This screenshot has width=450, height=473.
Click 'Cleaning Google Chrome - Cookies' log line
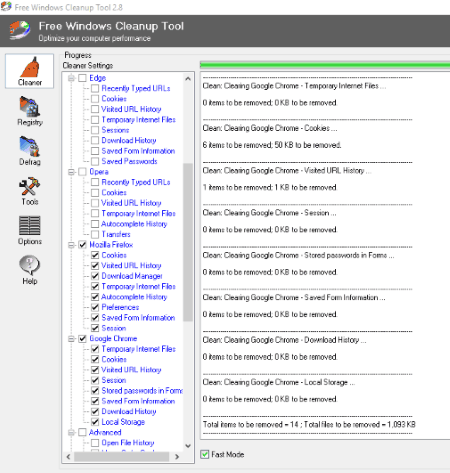(x=270, y=128)
